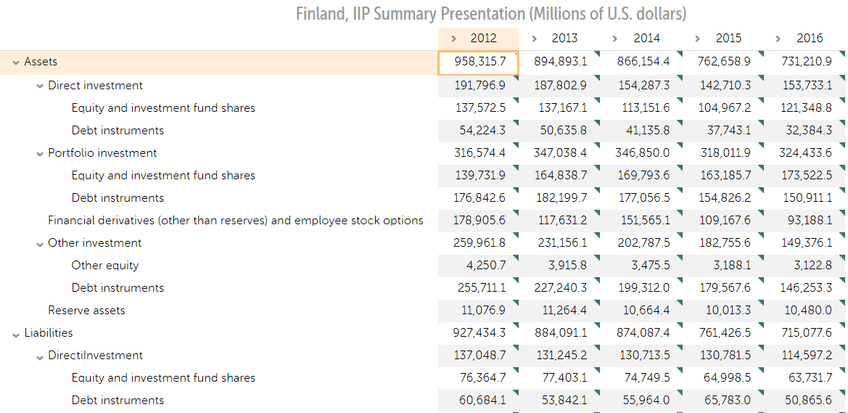
Task: Click the 2014 year column header
Action: (647, 38)
